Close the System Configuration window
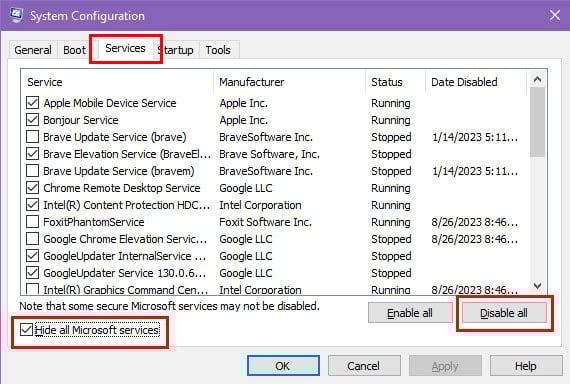570x384 pixels. pos(555,15)
